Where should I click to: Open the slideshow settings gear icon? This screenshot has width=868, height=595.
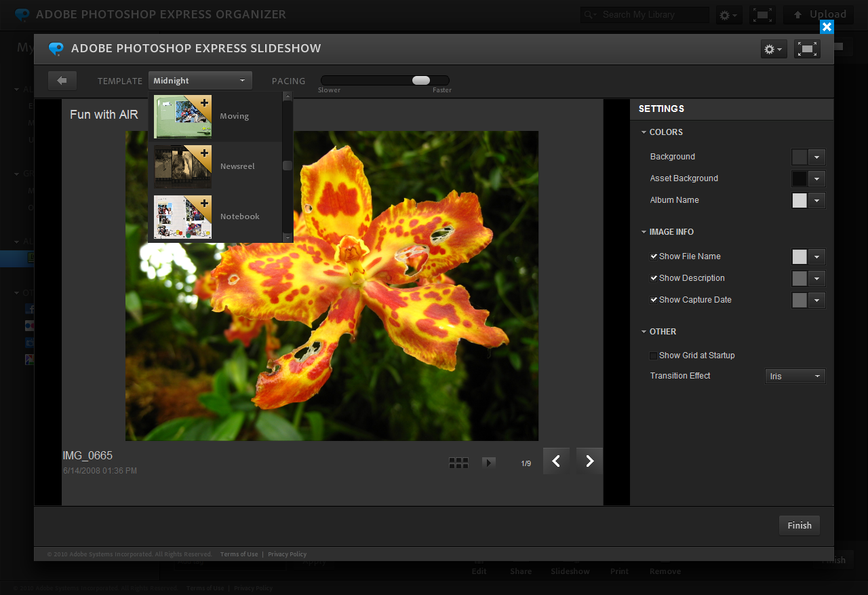[x=771, y=48]
